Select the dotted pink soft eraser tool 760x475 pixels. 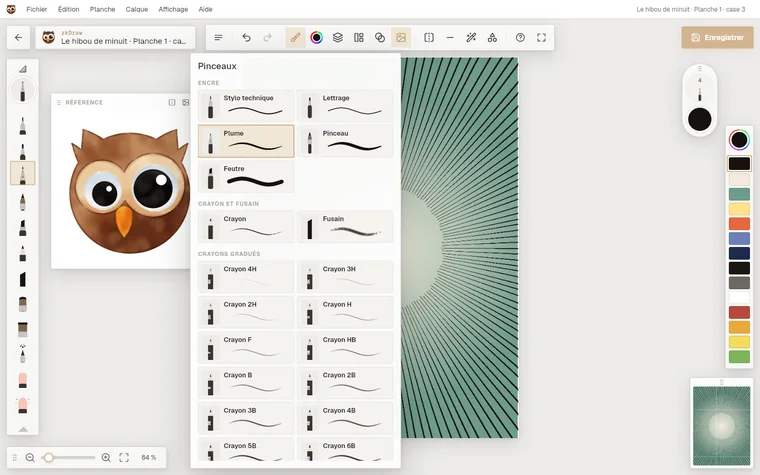(22, 406)
